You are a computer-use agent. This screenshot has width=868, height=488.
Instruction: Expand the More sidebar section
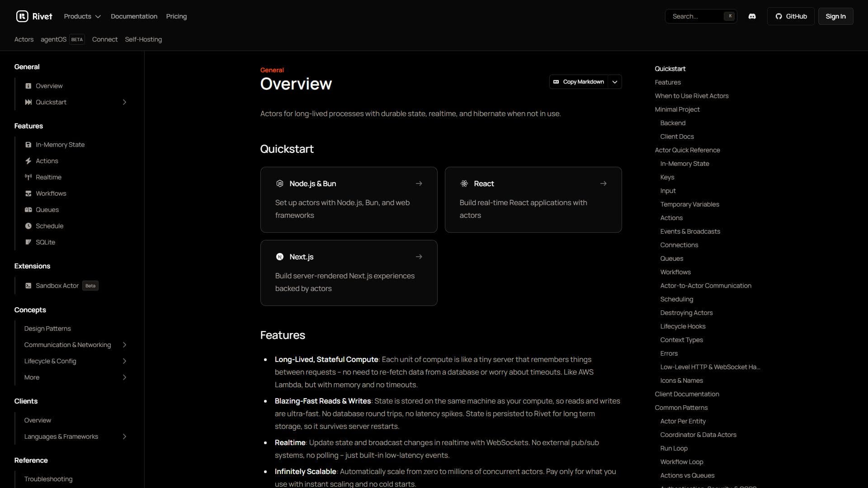pyautogui.click(x=124, y=377)
